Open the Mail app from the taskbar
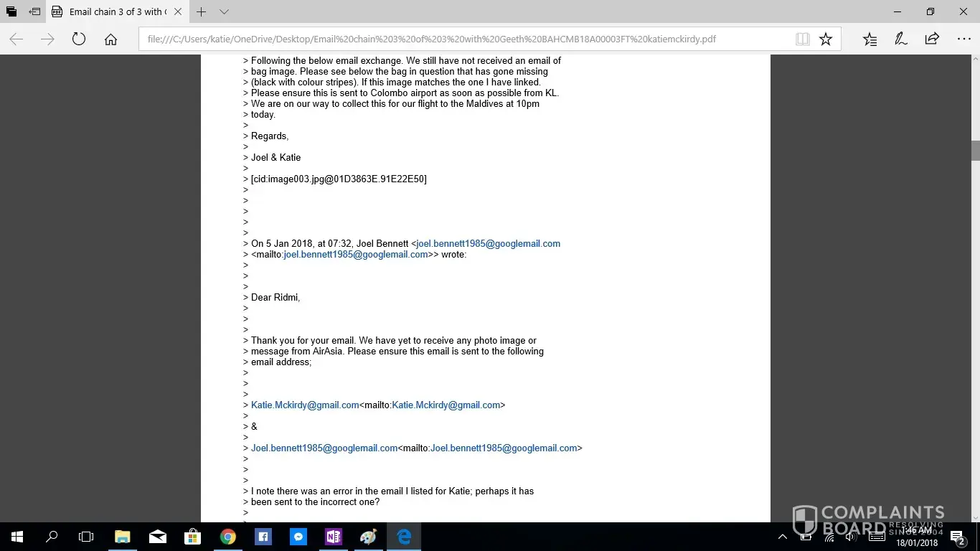 pos(157,537)
